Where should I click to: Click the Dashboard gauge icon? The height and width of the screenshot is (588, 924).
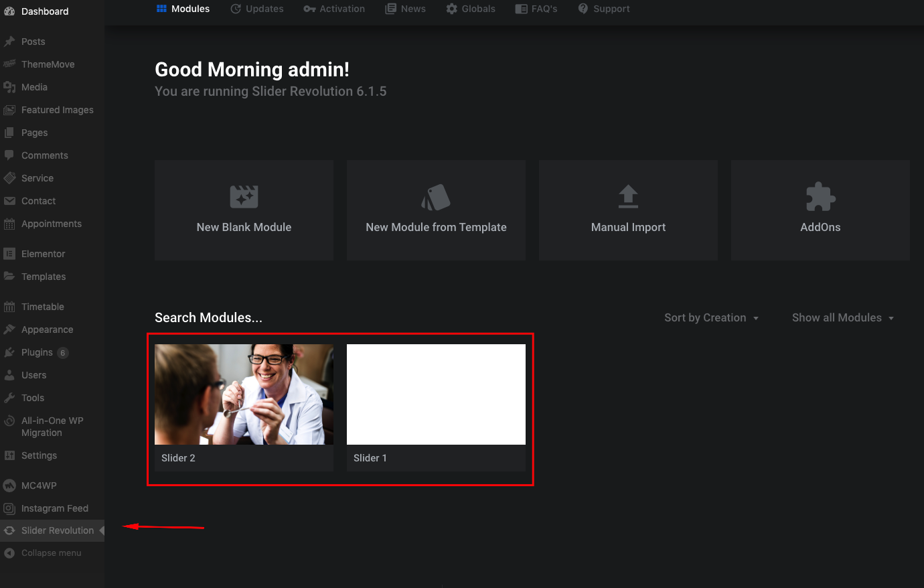9,11
